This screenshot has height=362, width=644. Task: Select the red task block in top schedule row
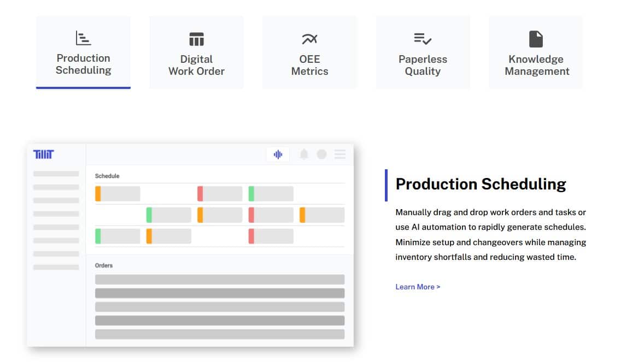pos(220,194)
